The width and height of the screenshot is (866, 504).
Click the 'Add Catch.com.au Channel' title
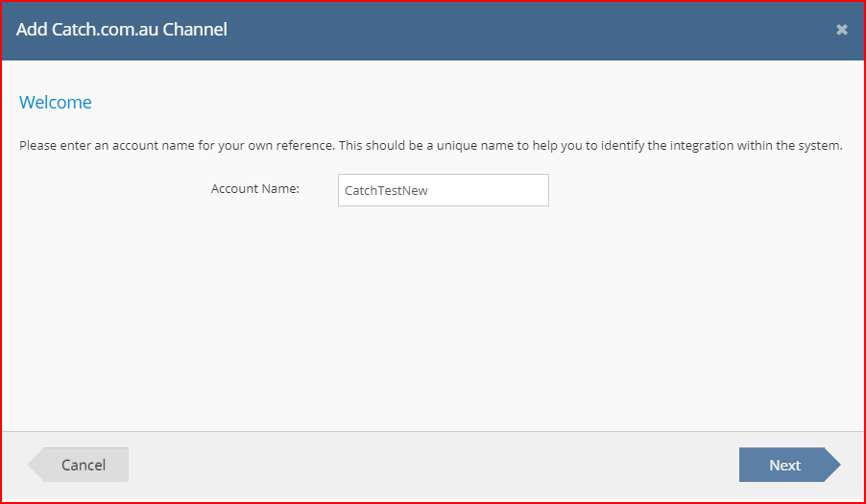pyautogui.click(x=122, y=29)
